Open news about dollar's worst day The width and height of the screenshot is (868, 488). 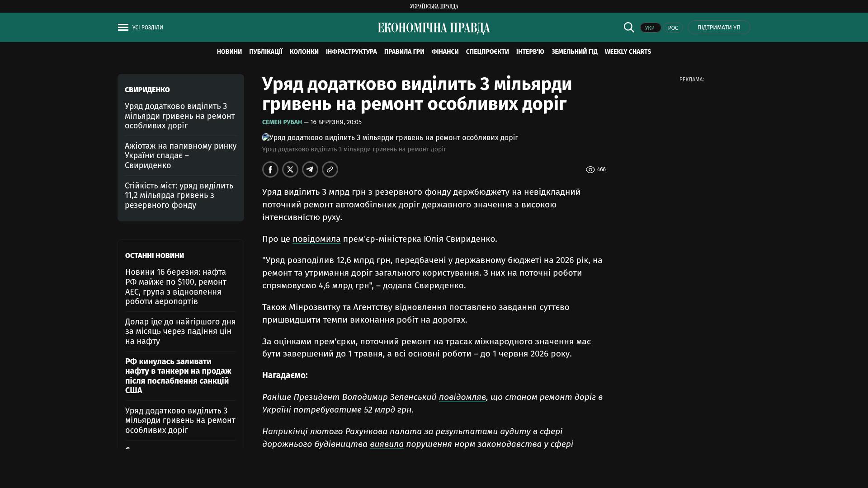point(180,331)
